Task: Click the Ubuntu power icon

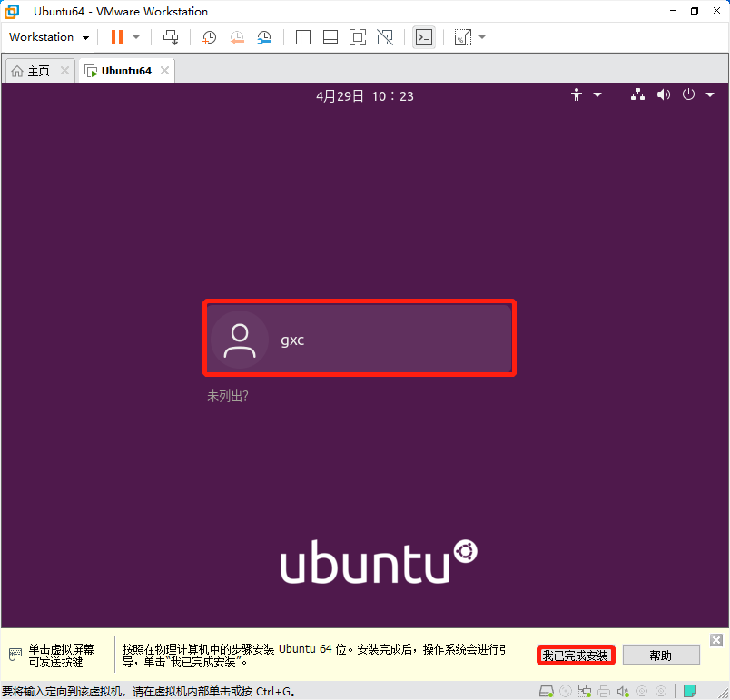Action: pos(688,94)
